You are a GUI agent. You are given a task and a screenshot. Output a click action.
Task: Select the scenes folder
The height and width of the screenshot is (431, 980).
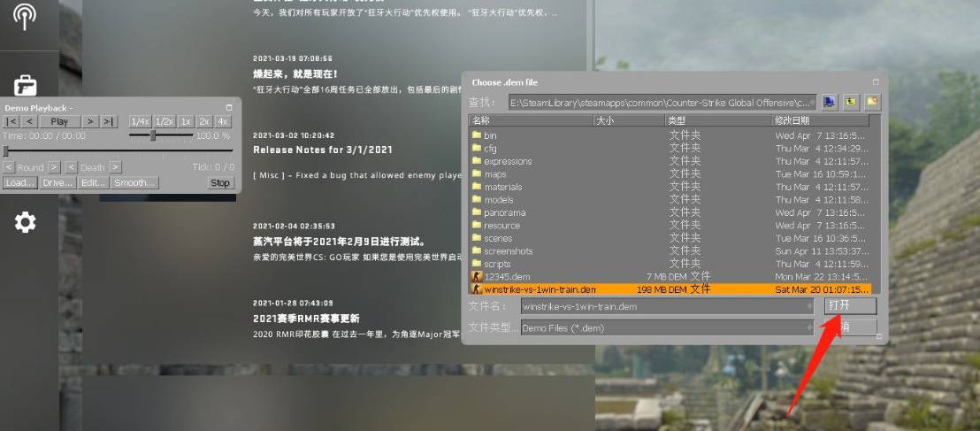pos(670,238)
